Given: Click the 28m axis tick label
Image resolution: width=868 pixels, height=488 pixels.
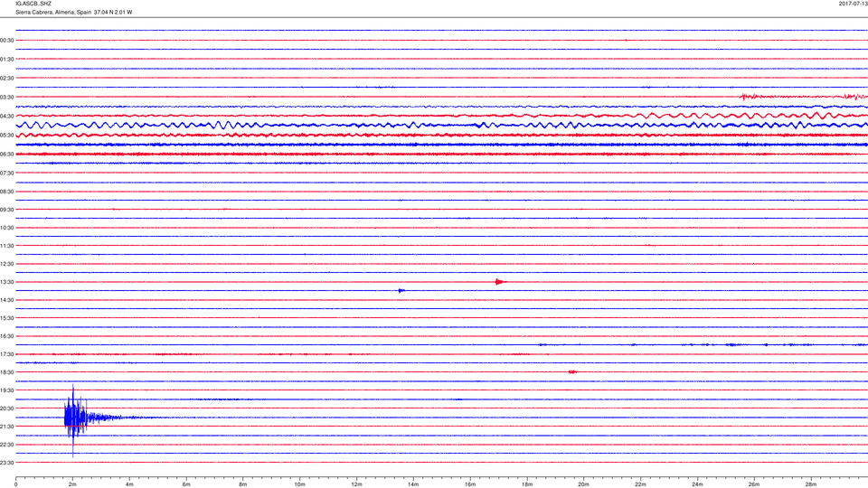Looking at the screenshot, I should pyautogui.click(x=810, y=484).
